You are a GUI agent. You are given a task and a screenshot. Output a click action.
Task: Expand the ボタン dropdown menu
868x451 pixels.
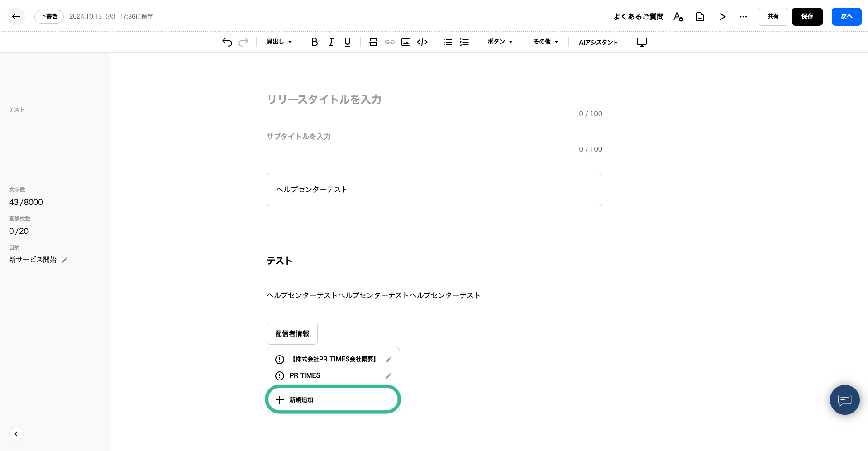[x=500, y=42]
